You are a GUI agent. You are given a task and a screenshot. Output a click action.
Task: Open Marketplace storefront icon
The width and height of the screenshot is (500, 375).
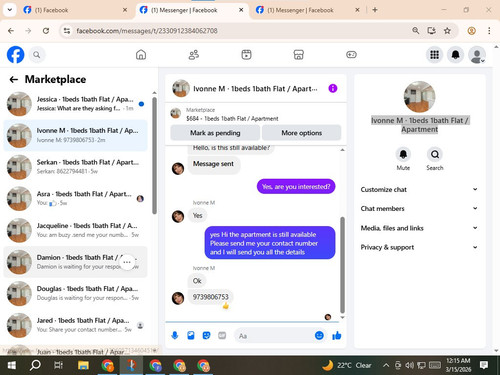(298, 55)
